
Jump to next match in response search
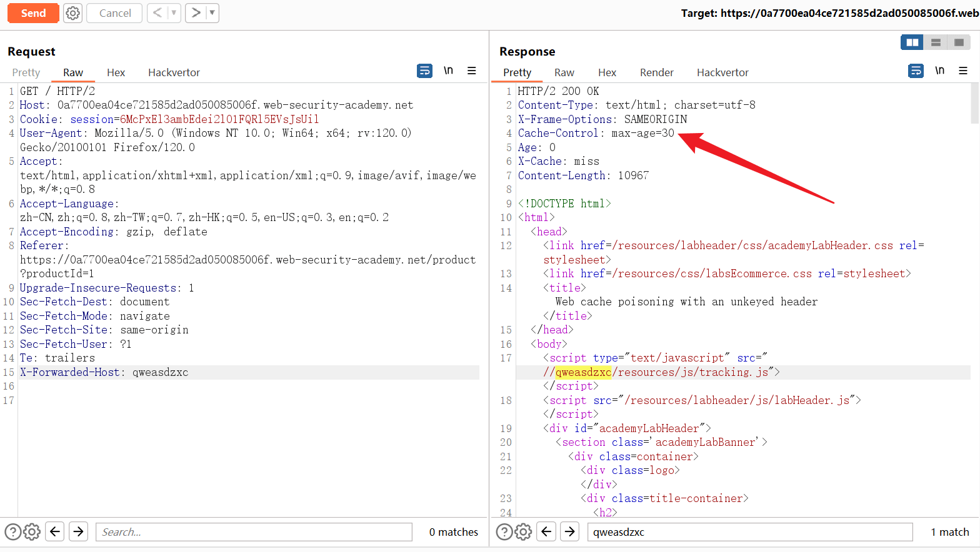tap(569, 532)
